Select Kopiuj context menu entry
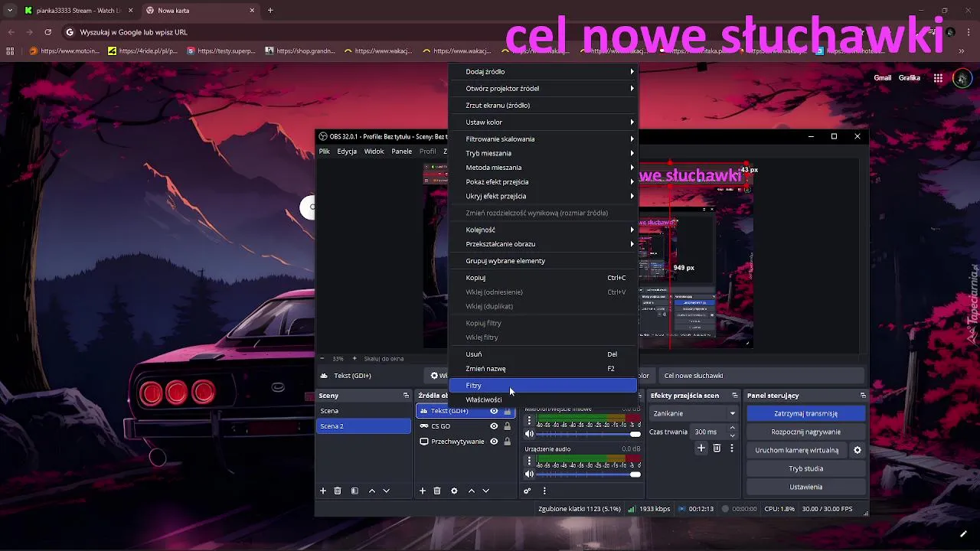Image resolution: width=980 pixels, height=551 pixels. tap(544, 278)
